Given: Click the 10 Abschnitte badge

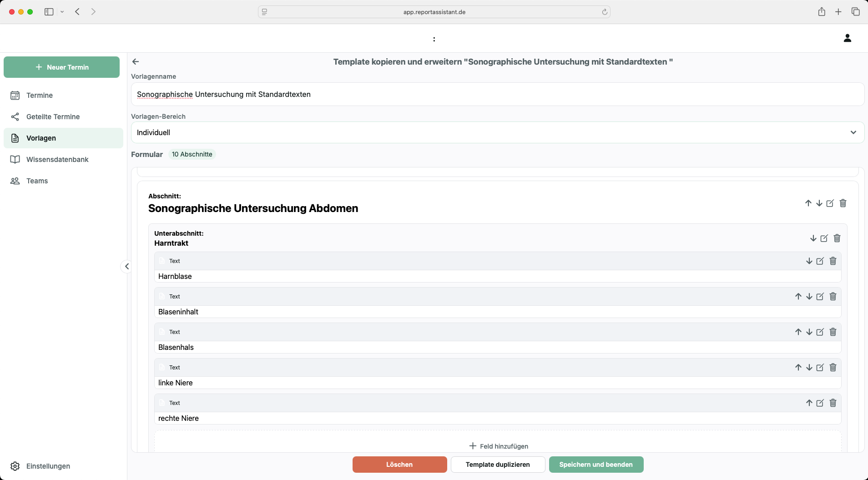Looking at the screenshot, I should [x=192, y=154].
